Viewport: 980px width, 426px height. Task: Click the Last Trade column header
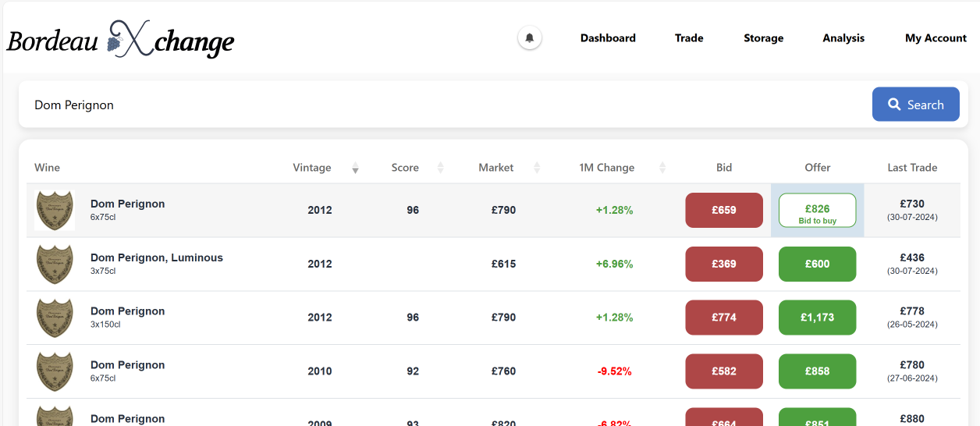(912, 168)
